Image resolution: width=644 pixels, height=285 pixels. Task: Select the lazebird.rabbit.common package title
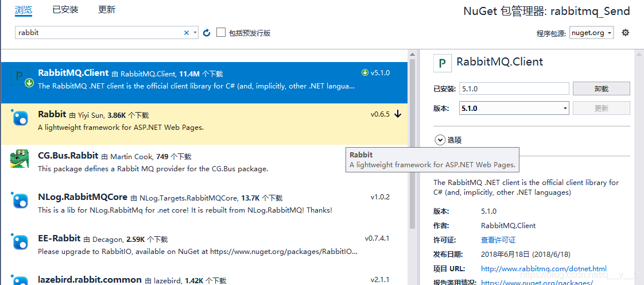tap(90, 280)
